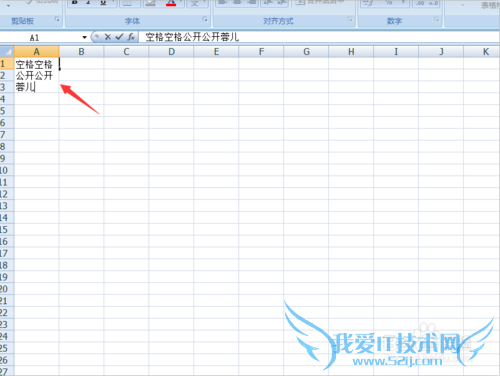The image size is (500, 376).
Task: Select row 3 header
Action: click(7, 87)
